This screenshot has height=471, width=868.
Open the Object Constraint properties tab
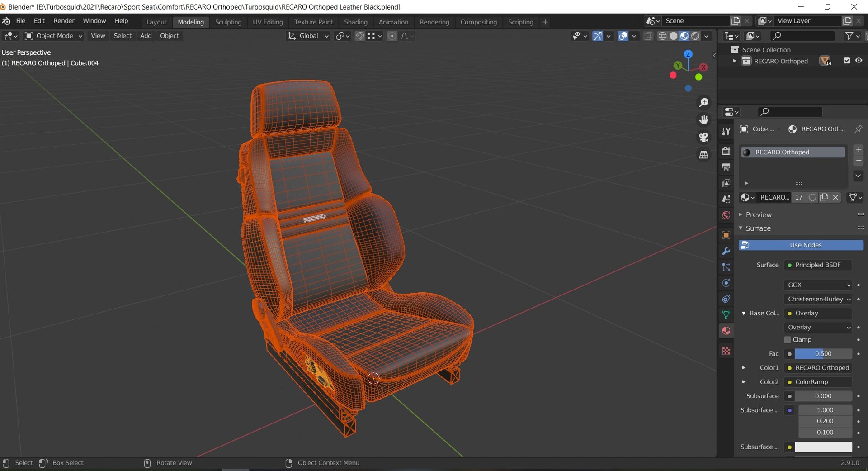(x=726, y=299)
